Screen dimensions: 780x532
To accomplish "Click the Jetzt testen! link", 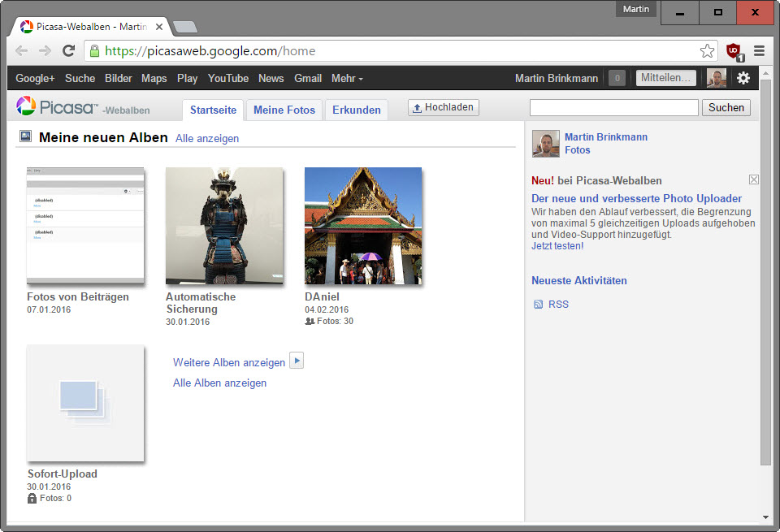I will (557, 246).
